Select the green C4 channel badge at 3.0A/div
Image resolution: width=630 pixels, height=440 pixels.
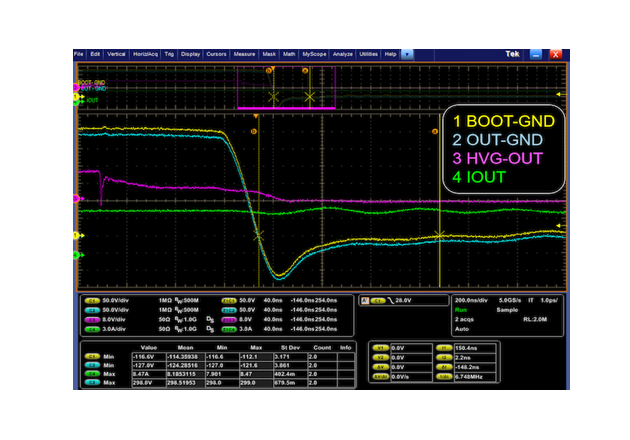(92, 329)
